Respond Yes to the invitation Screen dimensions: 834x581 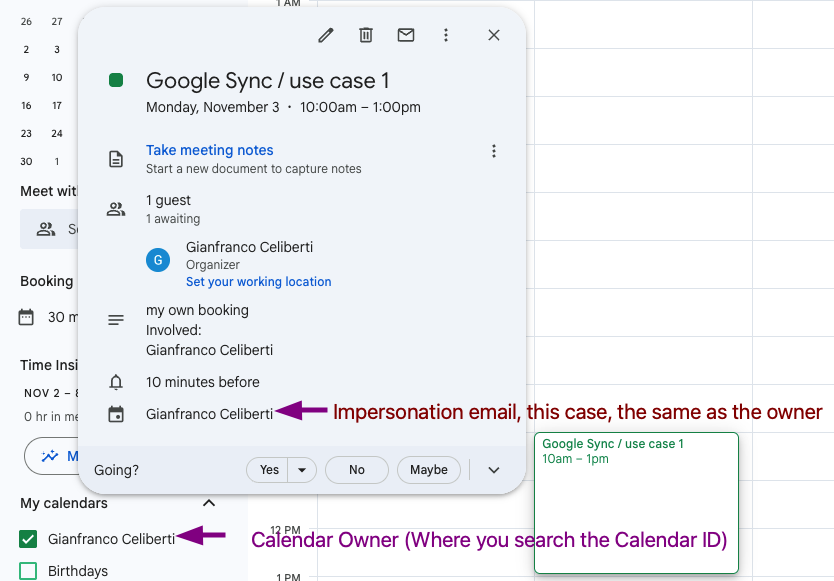pos(269,470)
